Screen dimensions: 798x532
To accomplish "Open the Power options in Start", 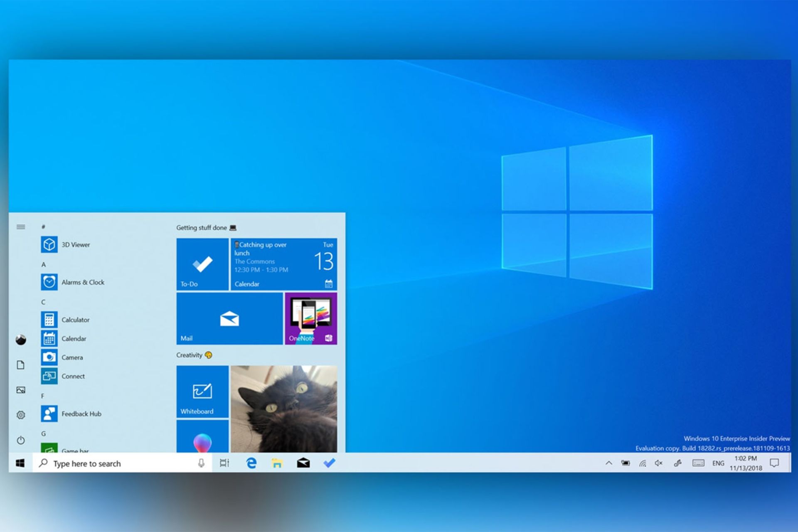I will point(21,440).
